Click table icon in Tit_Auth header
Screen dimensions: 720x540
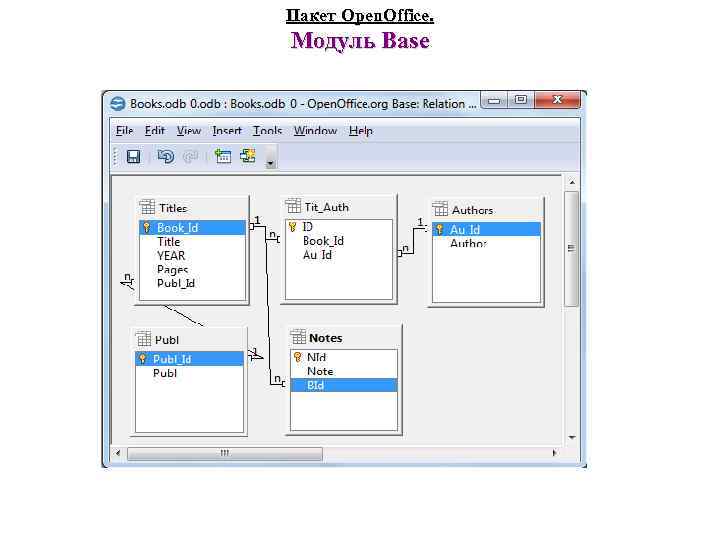(x=293, y=206)
